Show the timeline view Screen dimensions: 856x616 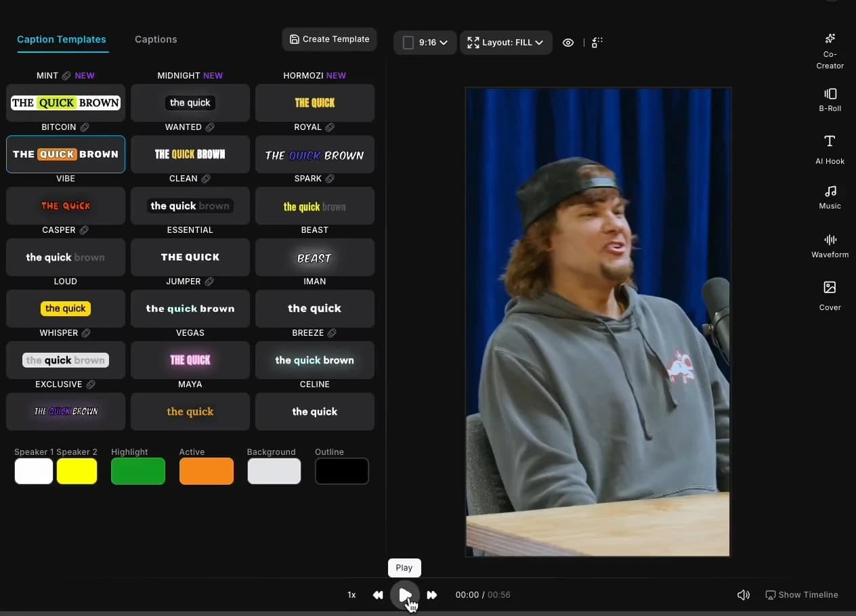coord(802,594)
